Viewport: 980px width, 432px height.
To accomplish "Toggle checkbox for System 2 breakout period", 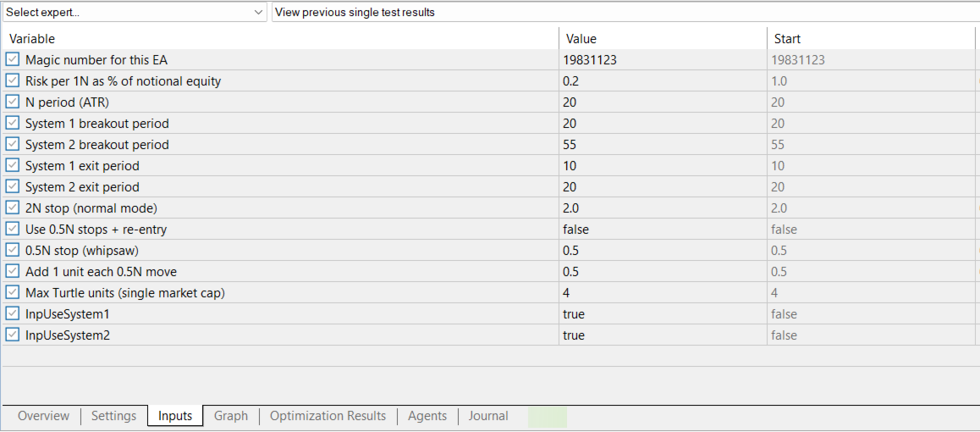I will point(13,145).
